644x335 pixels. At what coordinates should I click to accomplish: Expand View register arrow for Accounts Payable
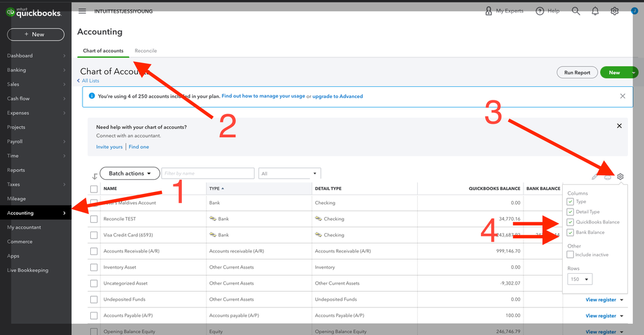click(621, 316)
